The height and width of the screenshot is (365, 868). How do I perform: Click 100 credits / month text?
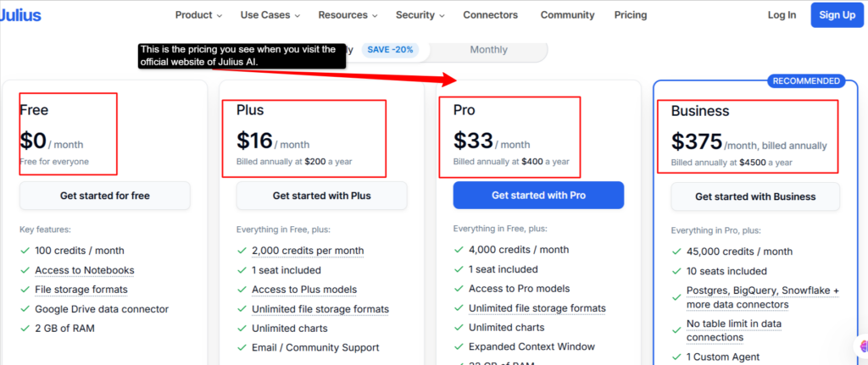click(x=79, y=251)
